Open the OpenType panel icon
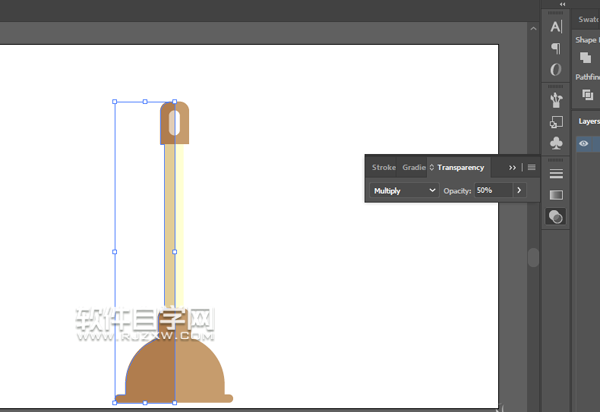 pos(556,70)
